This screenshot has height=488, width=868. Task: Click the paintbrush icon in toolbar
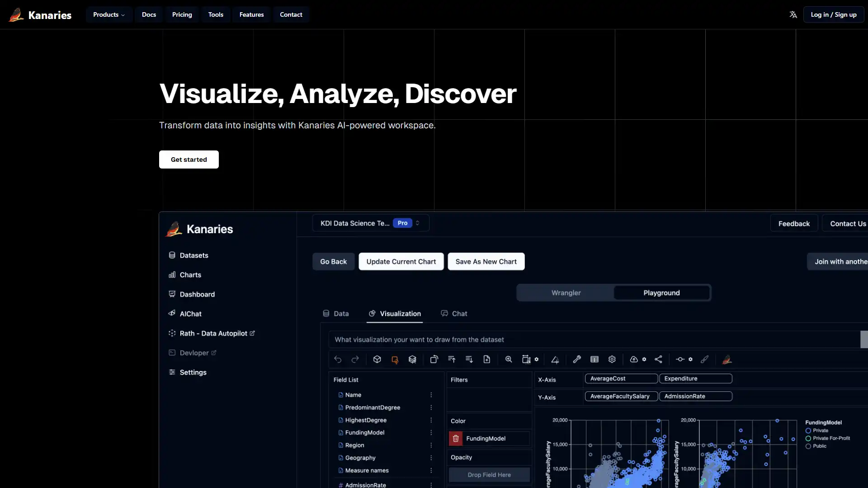click(x=705, y=359)
